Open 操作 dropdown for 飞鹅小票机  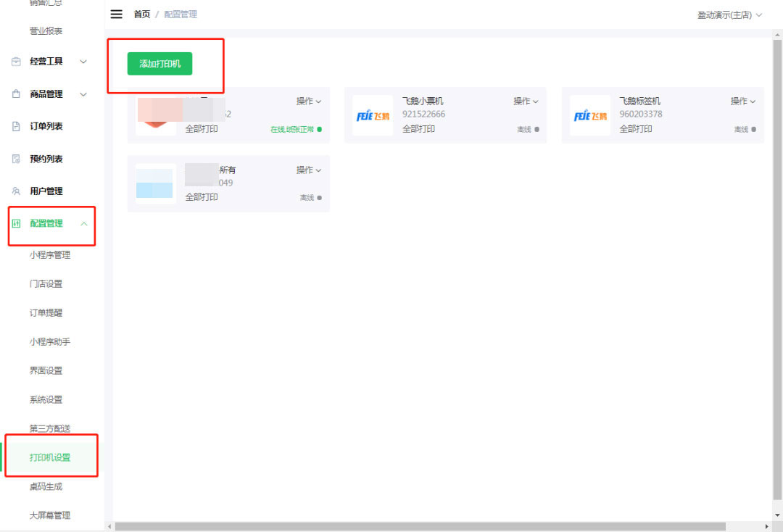(x=526, y=101)
